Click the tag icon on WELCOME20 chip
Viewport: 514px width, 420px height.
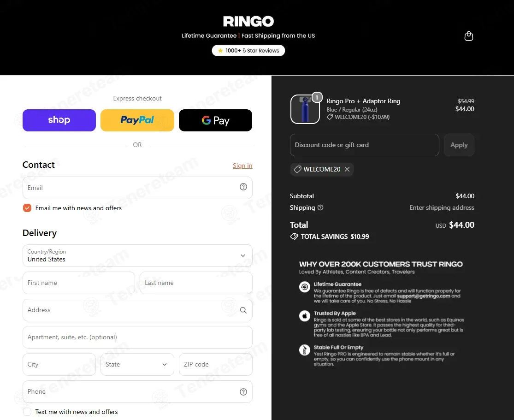[x=298, y=169]
